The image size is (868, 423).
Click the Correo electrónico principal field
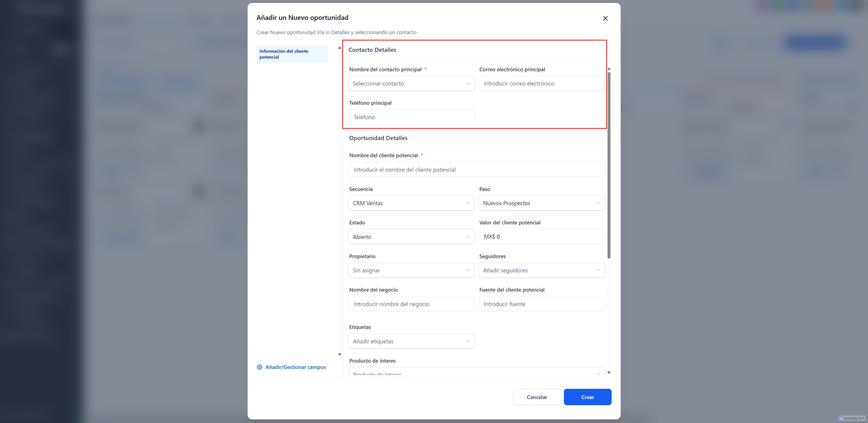(x=541, y=83)
